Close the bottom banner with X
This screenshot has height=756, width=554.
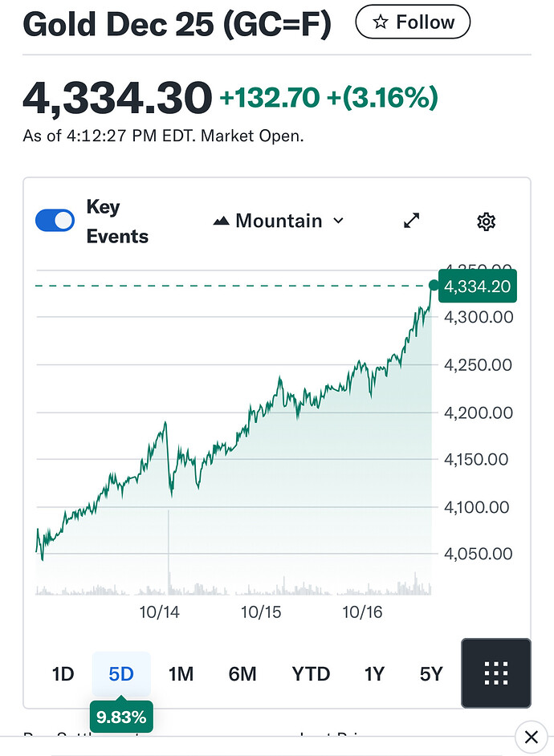[530, 737]
